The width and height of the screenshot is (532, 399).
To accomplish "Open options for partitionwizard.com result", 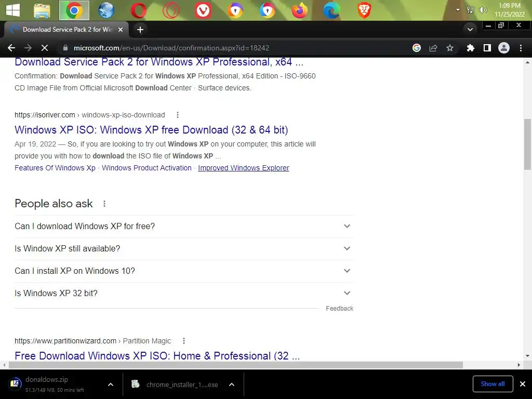I will coord(184,341).
